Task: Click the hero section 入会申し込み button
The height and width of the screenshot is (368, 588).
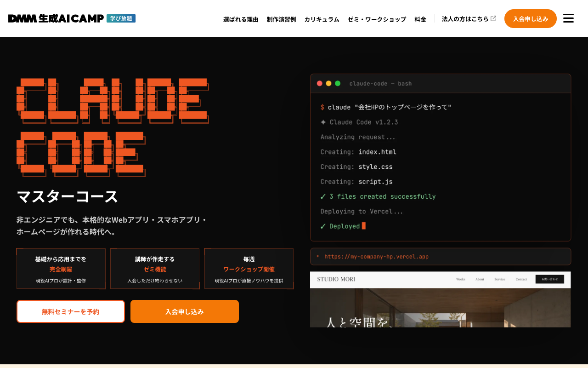Action: pyautogui.click(x=185, y=311)
